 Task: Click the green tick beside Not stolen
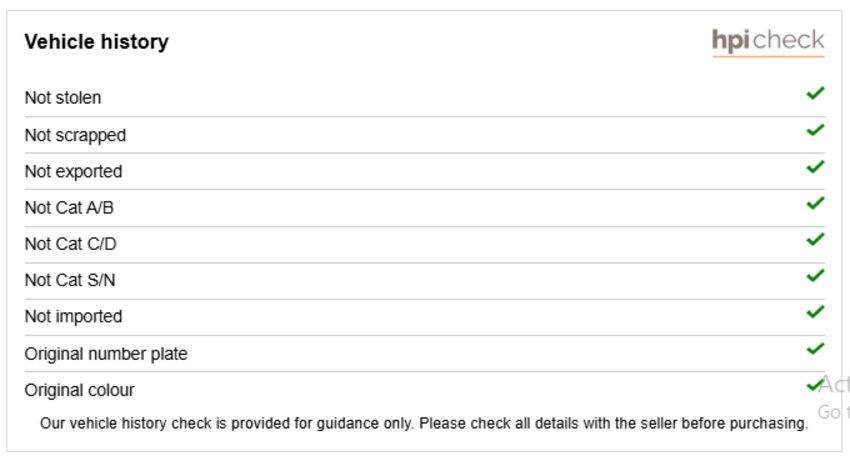coord(815,93)
